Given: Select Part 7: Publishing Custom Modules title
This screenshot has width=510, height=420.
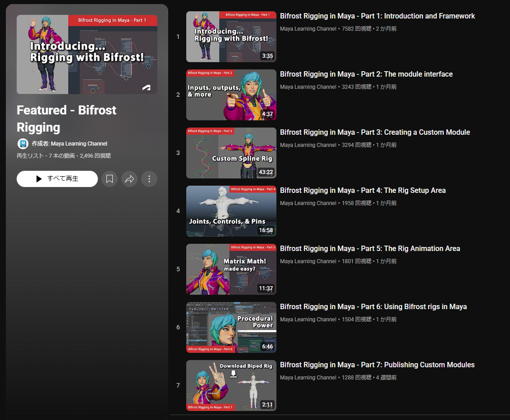Looking at the screenshot, I should coord(377,365).
